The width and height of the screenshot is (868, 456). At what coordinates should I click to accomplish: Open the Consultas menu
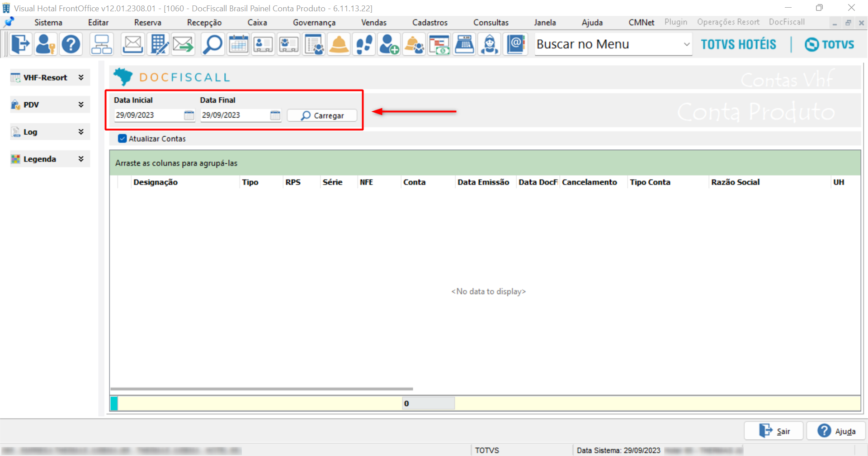pyautogui.click(x=491, y=22)
